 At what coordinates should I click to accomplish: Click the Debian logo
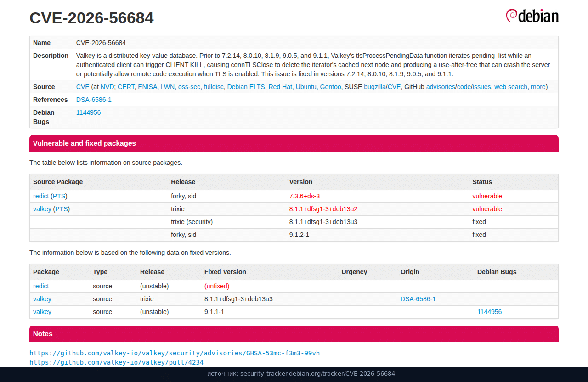click(x=532, y=16)
